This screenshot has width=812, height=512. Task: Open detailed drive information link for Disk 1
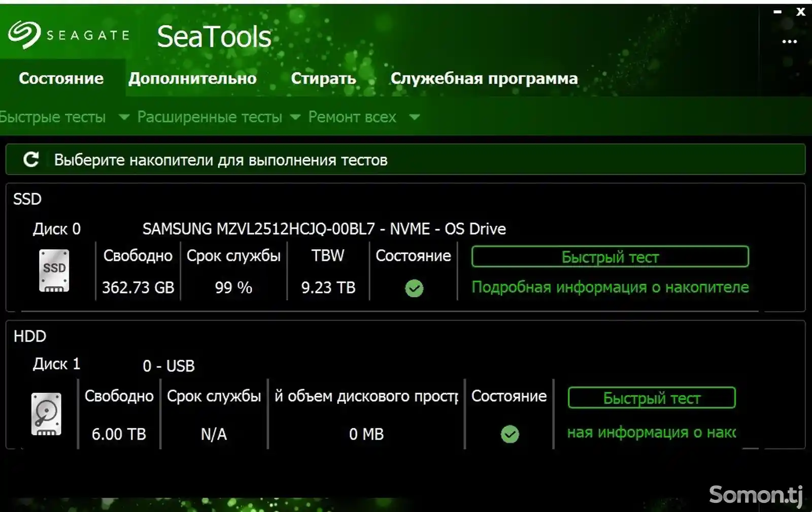(x=652, y=432)
